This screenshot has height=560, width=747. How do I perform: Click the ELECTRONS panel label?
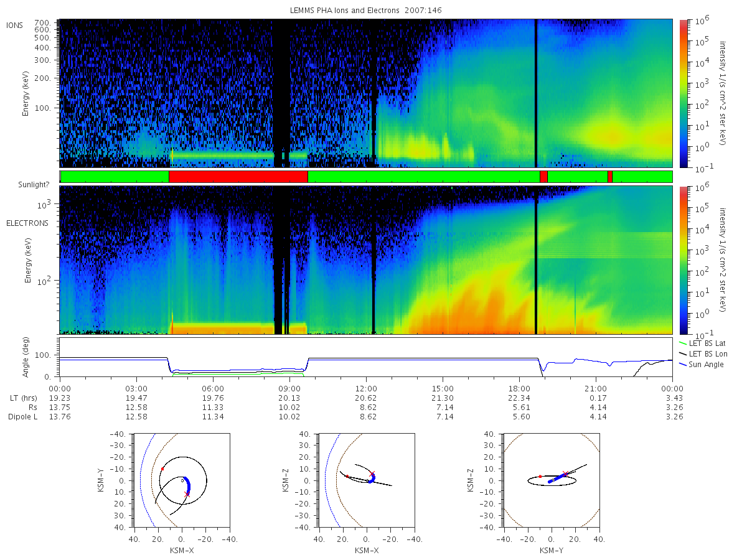click(26, 223)
